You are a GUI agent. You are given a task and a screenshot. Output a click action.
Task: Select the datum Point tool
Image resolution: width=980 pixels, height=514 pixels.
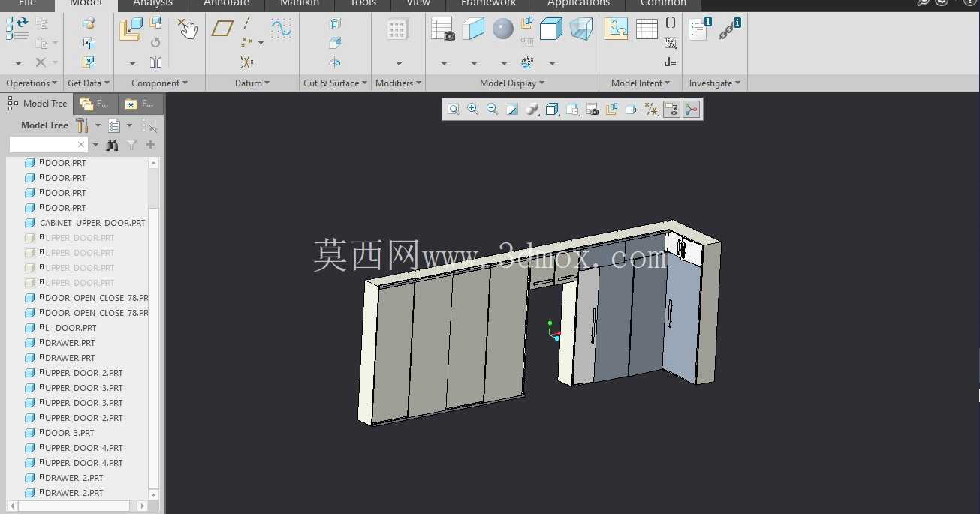[247, 43]
